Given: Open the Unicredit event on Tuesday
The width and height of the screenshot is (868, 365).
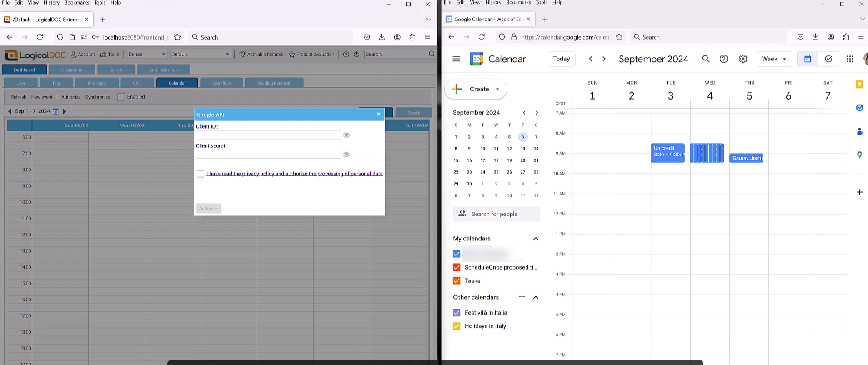Looking at the screenshot, I should [x=667, y=153].
